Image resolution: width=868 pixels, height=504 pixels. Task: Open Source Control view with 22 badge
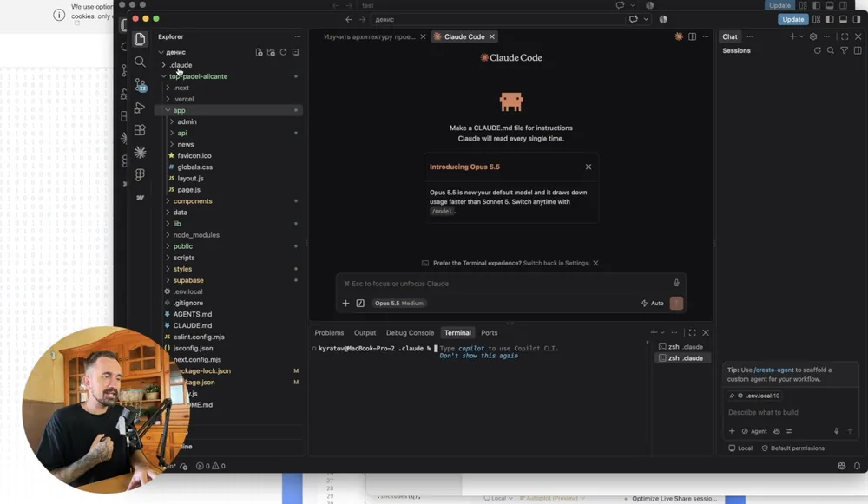coord(141,85)
